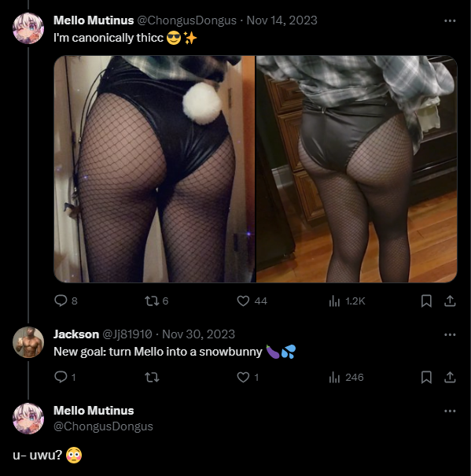
Task: View the 246 views count on Jackson's reply
Action: (346, 378)
